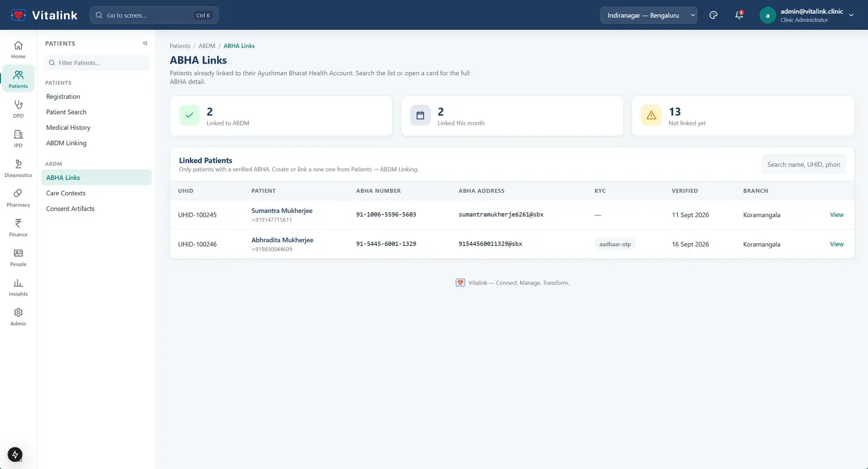
Task: Click ABHA address sumantramukherje6261@sbx
Action: point(501,215)
